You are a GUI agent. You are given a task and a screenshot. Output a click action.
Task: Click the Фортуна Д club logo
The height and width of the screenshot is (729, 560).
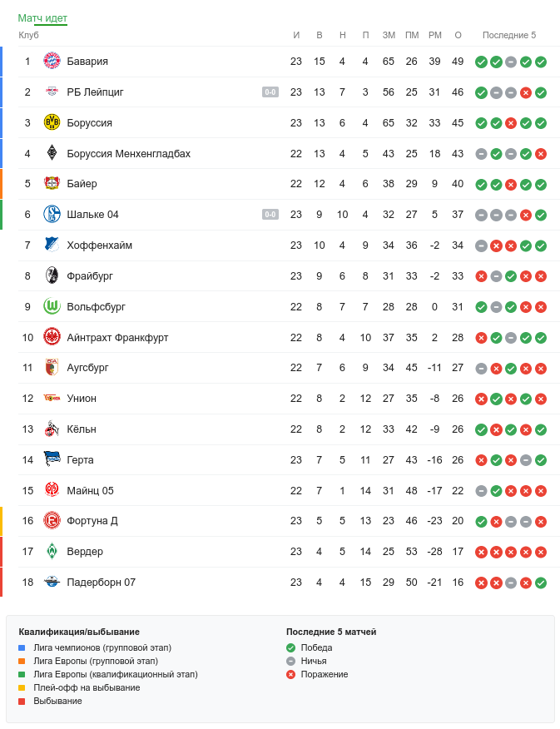(x=52, y=521)
